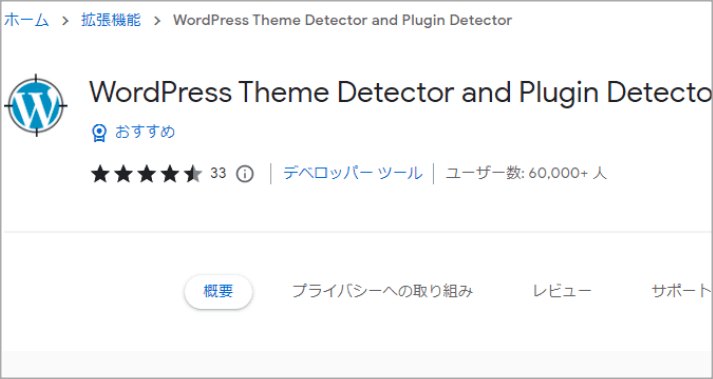Click breadcrumb text WordPress Theme Detector and Plugin Detector
Screen dimensions: 713x379
[x=342, y=20]
